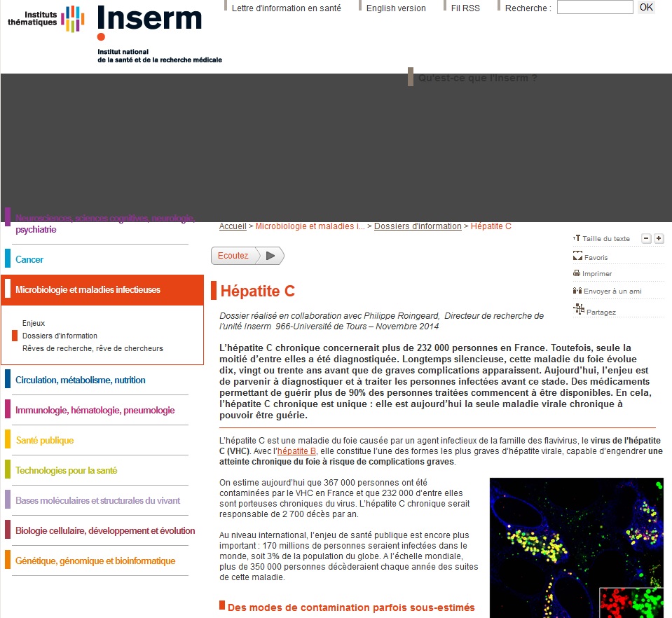Expand the Cancer thematic section
The image size is (672, 618).
pos(29,259)
